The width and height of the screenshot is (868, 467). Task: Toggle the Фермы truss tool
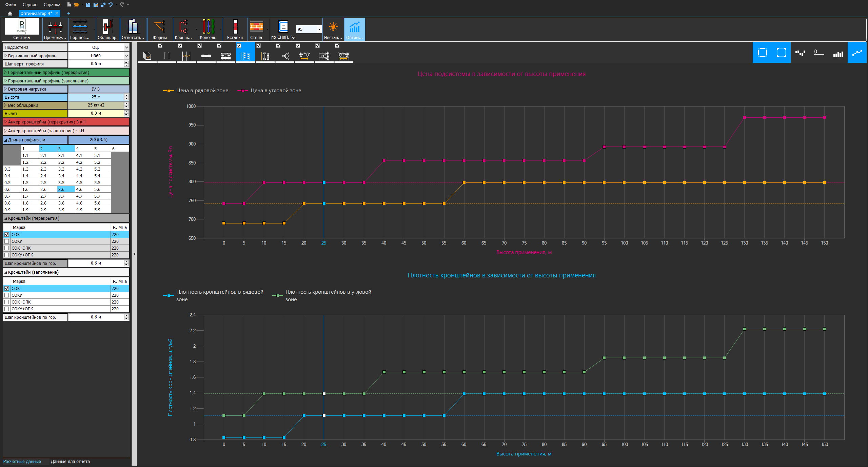(x=160, y=29)
